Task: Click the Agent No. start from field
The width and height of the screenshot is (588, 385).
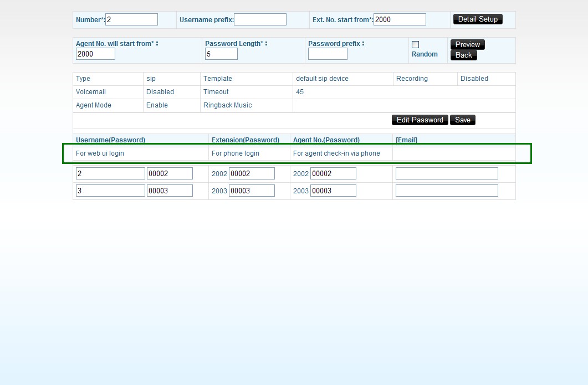Action: click(95, 54)
